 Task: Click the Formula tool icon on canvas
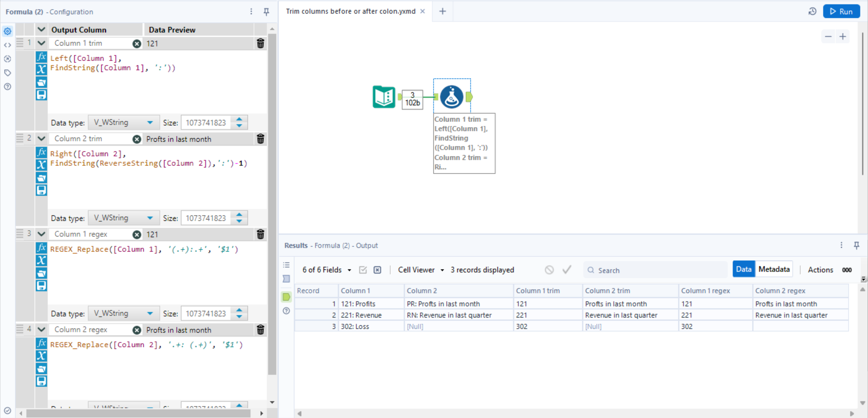452,97
